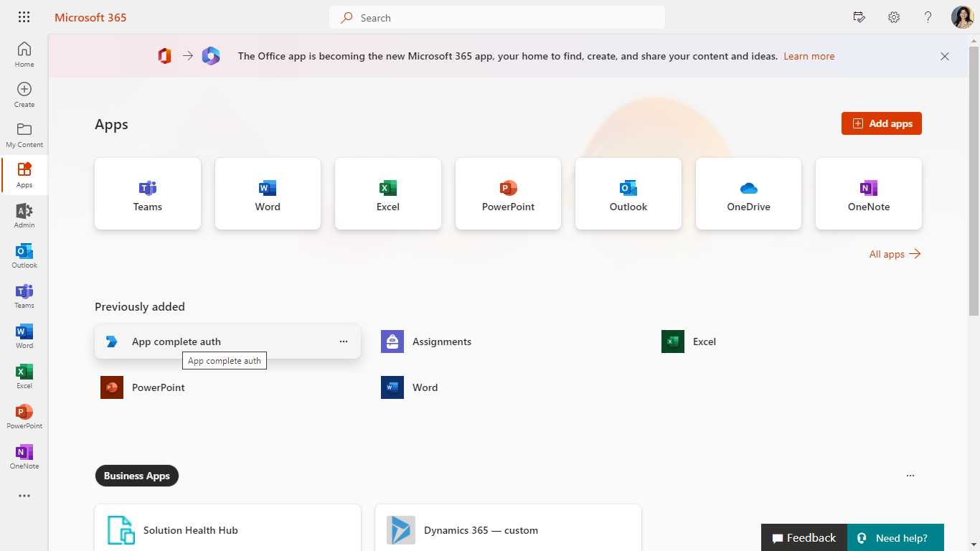Open the My Day calendar icon
The width and height of the screenshot is (980, 551).
[859, 17]
